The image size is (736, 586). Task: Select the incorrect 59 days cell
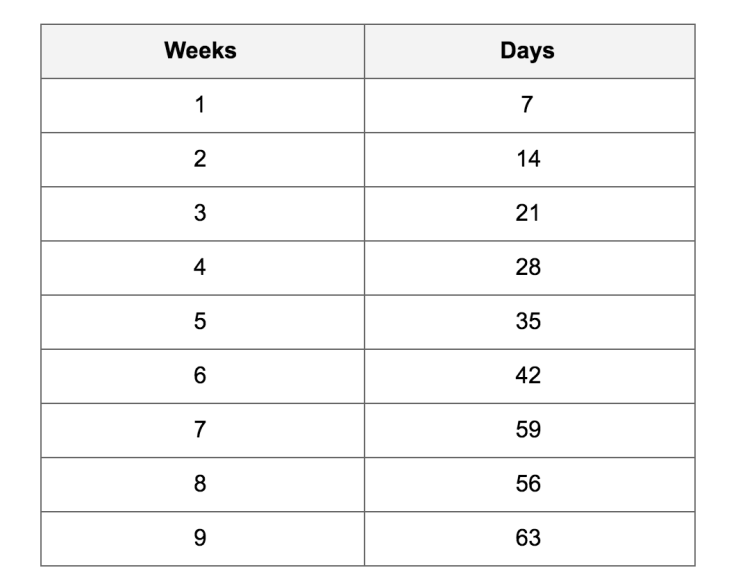click(x=529, y=430)
